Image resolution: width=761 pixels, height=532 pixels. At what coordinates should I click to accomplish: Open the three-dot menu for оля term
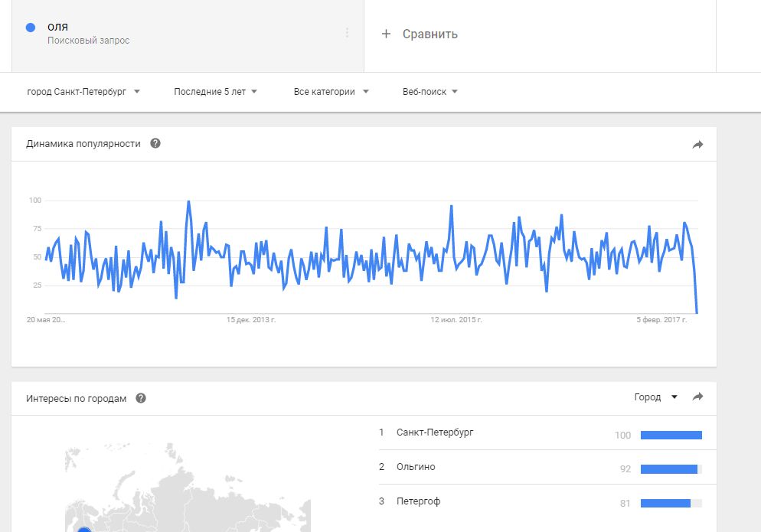(347, 33)
